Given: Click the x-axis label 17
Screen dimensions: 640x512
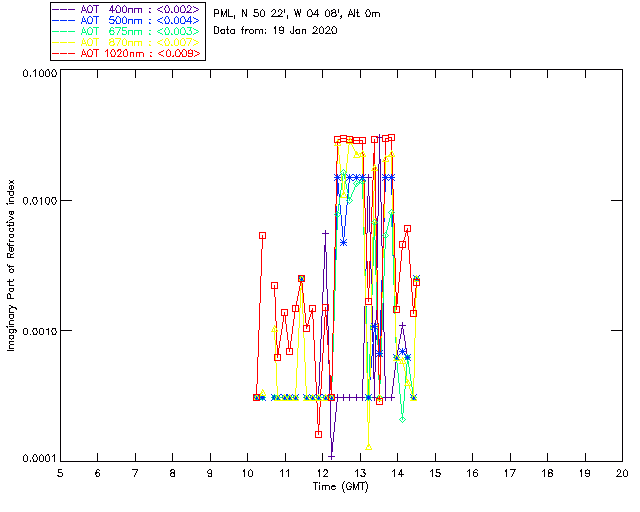Looking at the screenshot, I should (x=510, y=473).
